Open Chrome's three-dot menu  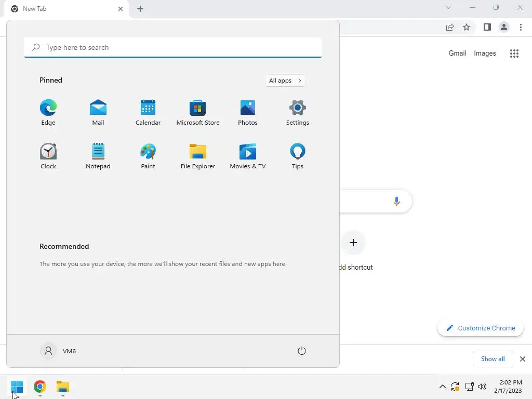pyautogui.click(x=521, y=27)
